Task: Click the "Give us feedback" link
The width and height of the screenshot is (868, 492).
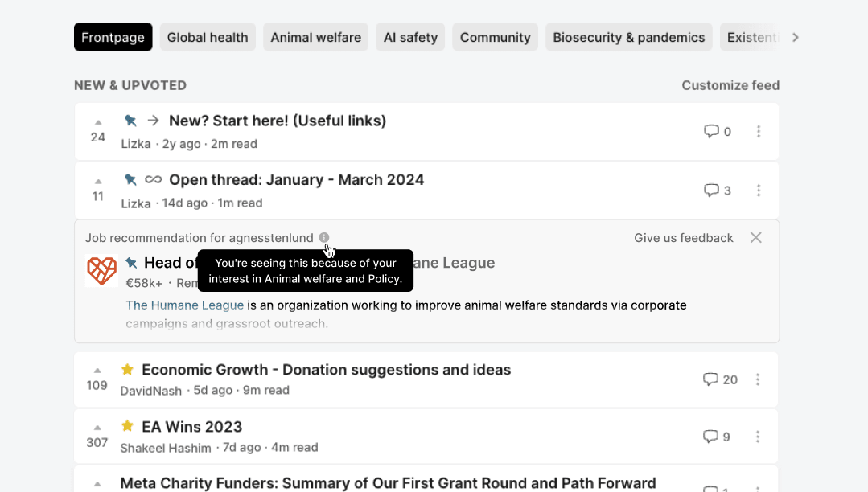Action: coord(683,238)
